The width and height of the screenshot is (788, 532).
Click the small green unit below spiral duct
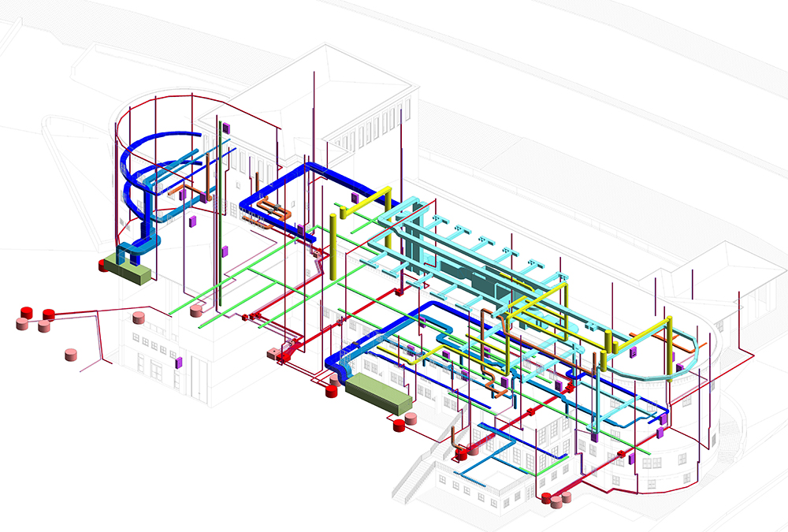pyautogui.click(x=127, y=272)
